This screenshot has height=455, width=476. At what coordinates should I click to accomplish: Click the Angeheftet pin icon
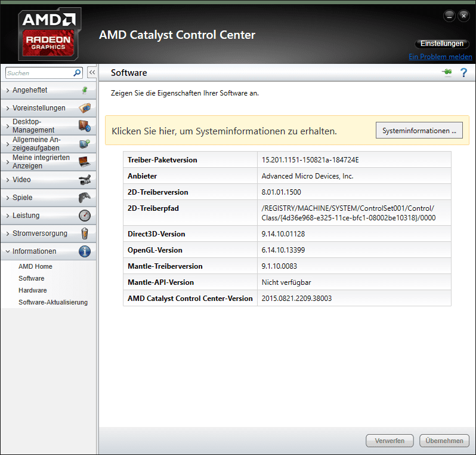(85, 90)
